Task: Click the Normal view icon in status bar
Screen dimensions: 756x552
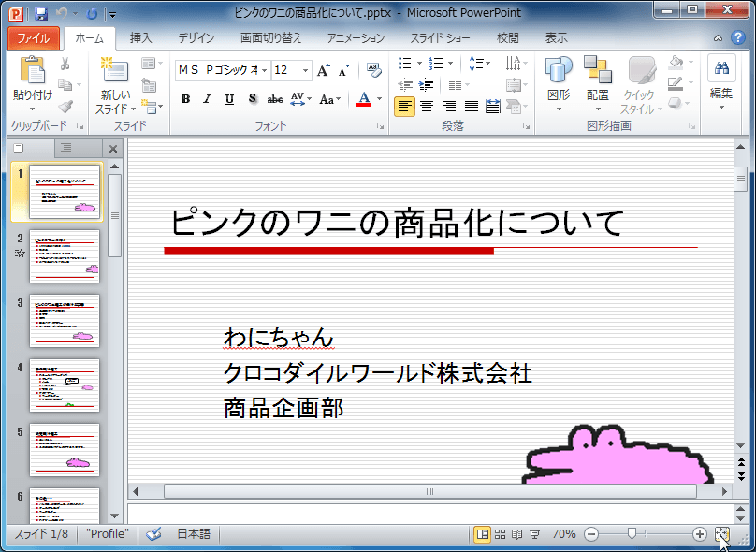Action: pyautogui.click(x=482, y=533)
